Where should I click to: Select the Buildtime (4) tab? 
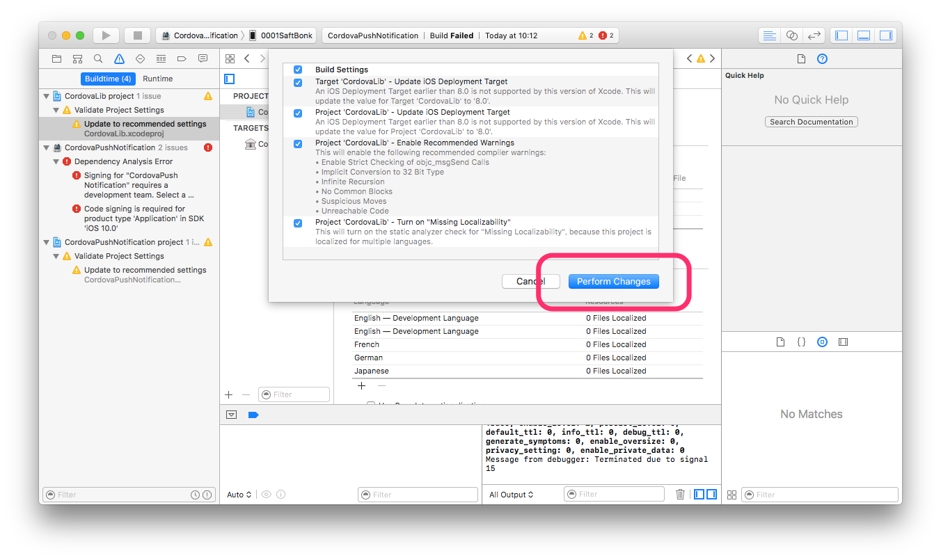[x=108, y=79]
